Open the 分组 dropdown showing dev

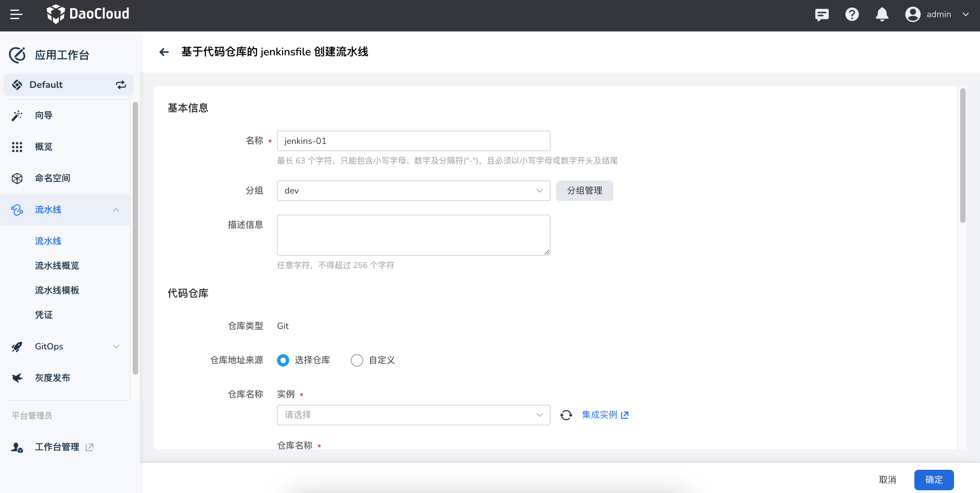click(x=413, y=190)
